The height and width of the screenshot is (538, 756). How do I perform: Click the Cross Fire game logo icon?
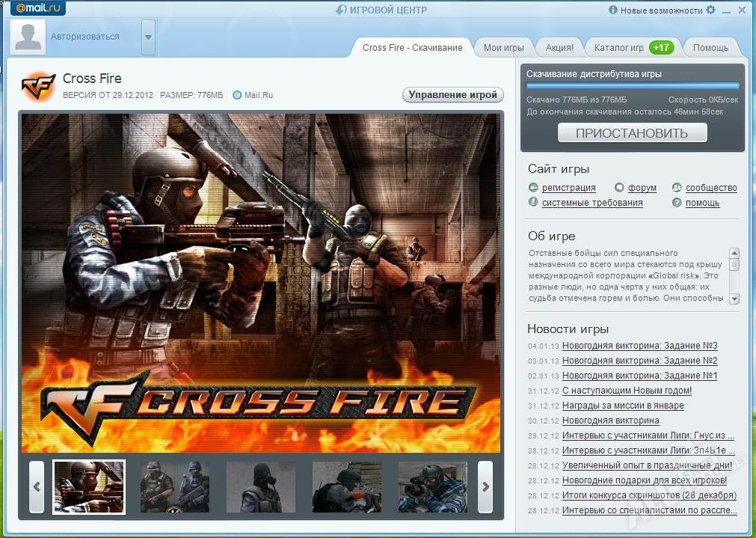click(x=38, y=87)
